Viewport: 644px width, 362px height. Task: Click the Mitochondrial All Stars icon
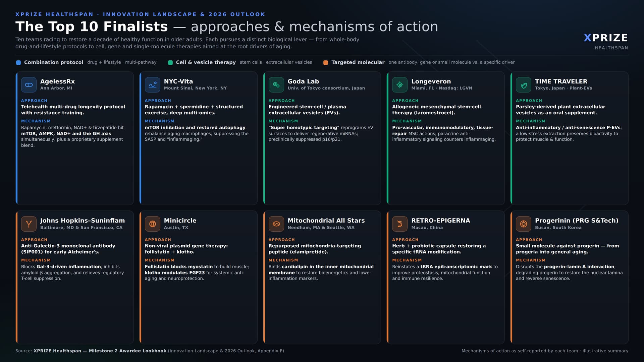[276, 224]
